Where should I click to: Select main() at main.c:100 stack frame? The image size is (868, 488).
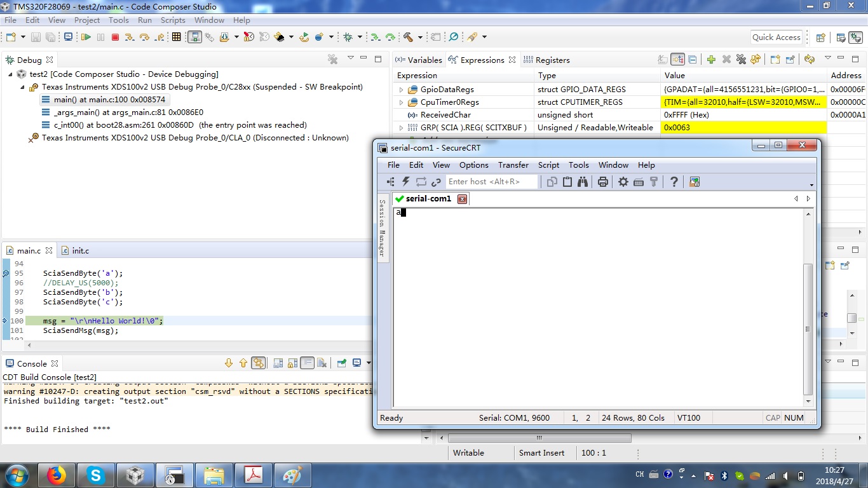pos(105,100)
